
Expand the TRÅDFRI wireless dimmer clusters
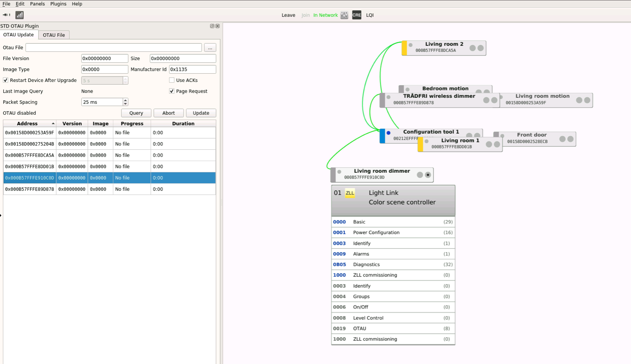(x=494, y=100)
